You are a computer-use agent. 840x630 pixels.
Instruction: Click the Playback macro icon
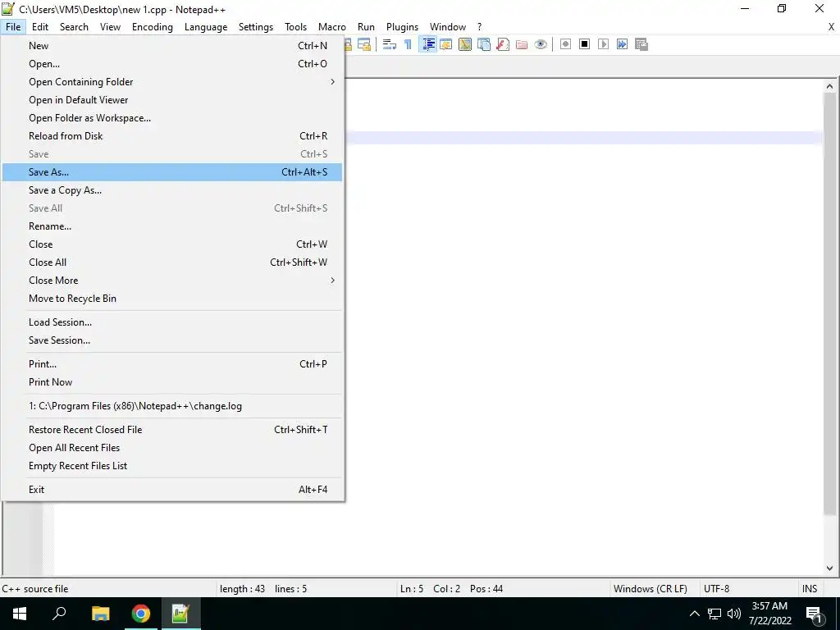coord(603,44)
